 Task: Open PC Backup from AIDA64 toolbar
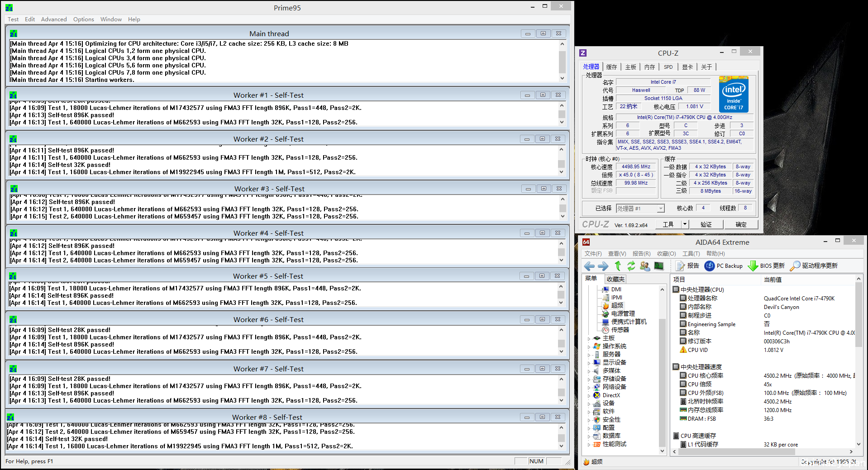724,266
